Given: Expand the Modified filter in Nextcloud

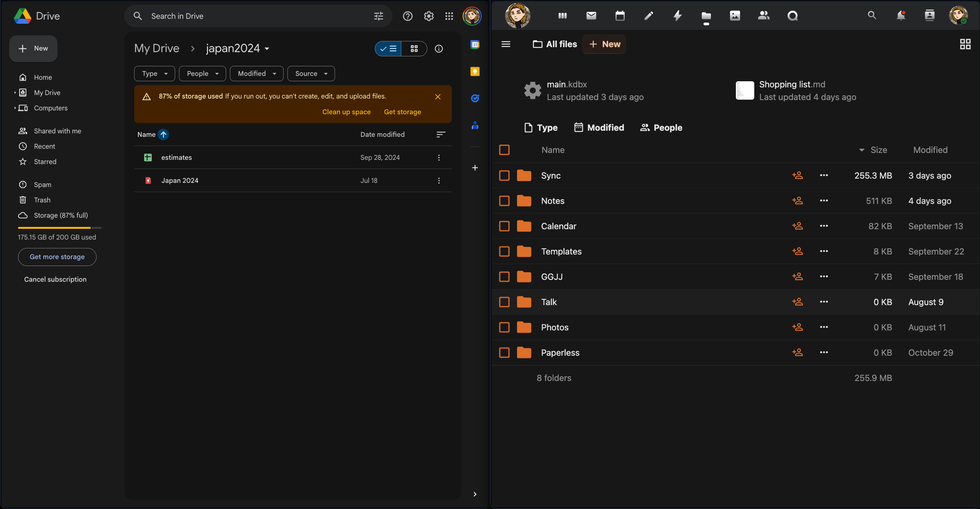Looking at the screenshot, I should point(599,128).
